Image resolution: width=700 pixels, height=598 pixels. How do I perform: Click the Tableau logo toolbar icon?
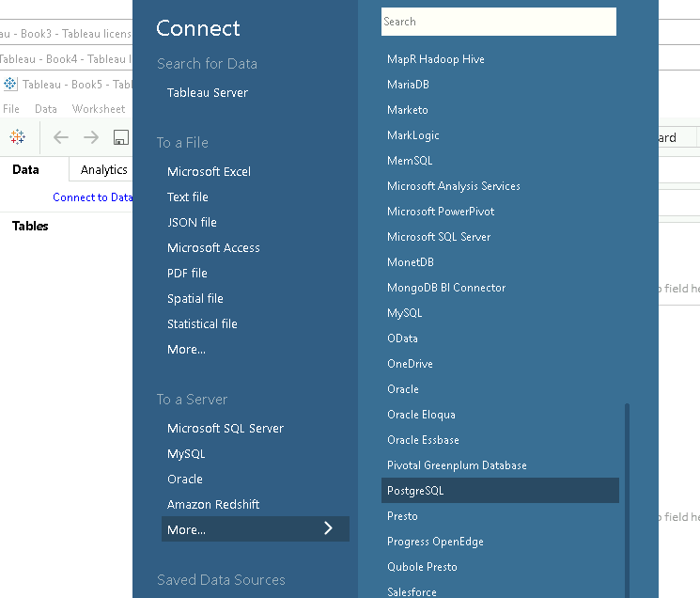click(18, 136)
